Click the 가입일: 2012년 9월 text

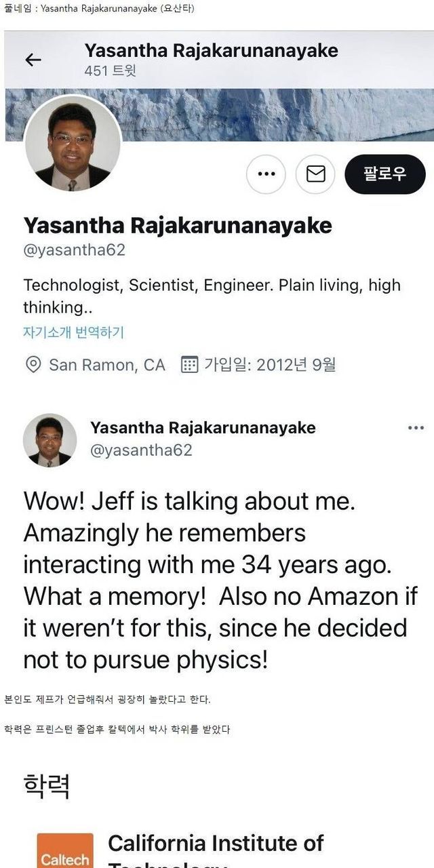click(x=269, y=365)
